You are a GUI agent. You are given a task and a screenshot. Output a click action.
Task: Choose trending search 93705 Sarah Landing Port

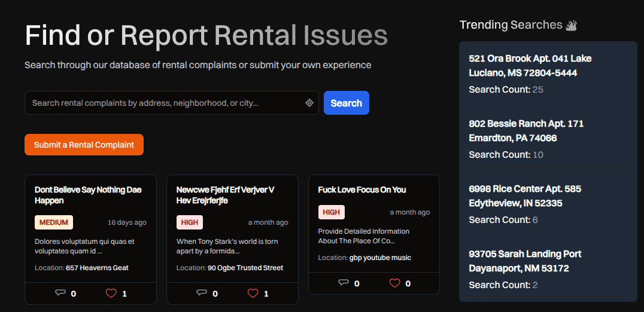(524, 261)
